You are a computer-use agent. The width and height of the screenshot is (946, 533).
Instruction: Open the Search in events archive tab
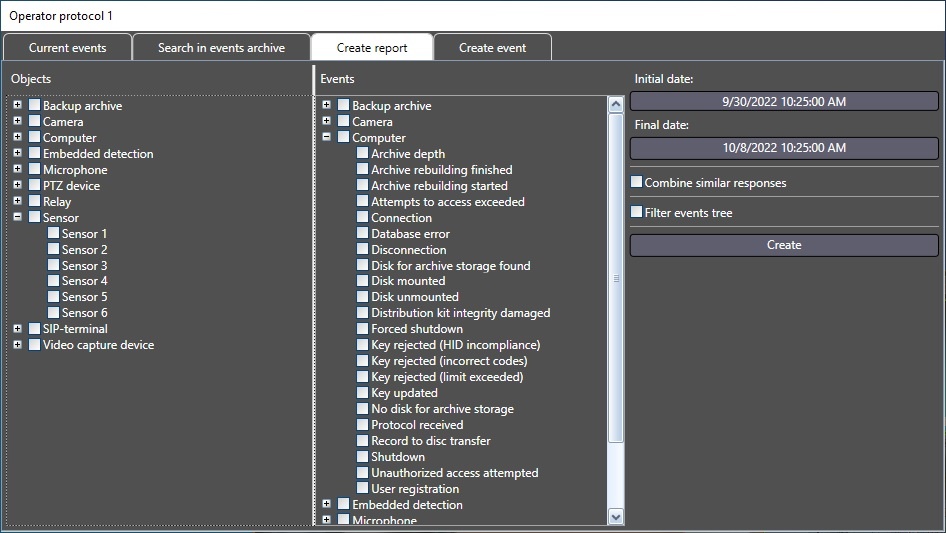coord(221,48)
